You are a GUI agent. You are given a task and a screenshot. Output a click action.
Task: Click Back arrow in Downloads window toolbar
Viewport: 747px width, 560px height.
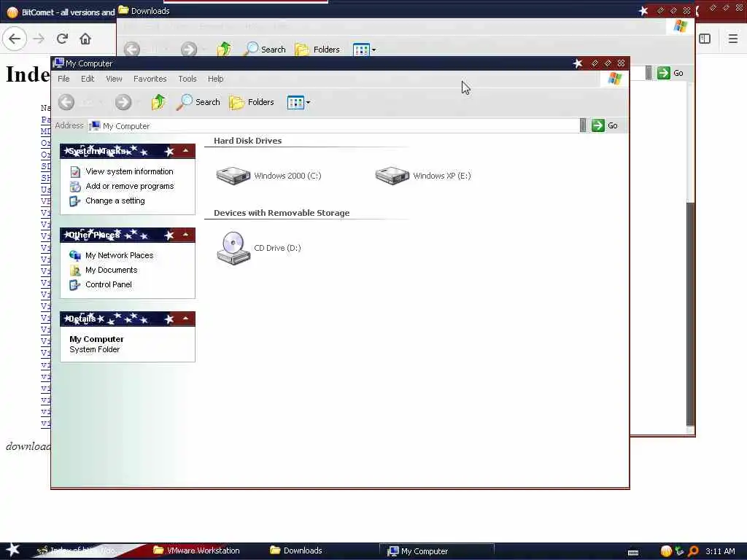click(x=132, y=49)
